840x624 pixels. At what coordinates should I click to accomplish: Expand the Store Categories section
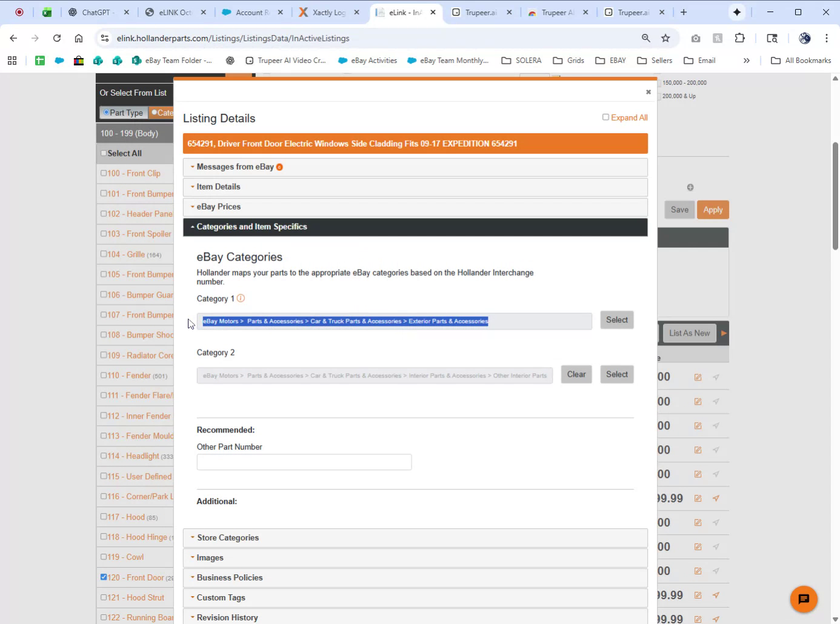(415, 537)
